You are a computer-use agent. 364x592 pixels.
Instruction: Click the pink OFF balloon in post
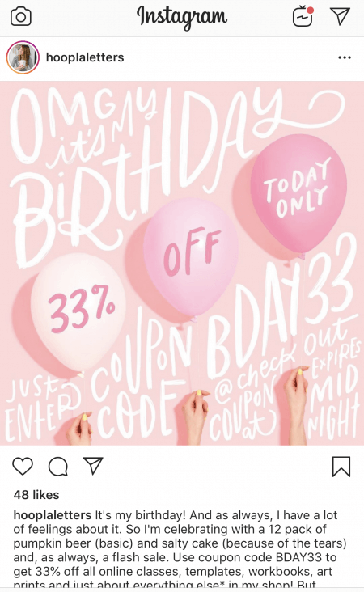tap(191, 256)
